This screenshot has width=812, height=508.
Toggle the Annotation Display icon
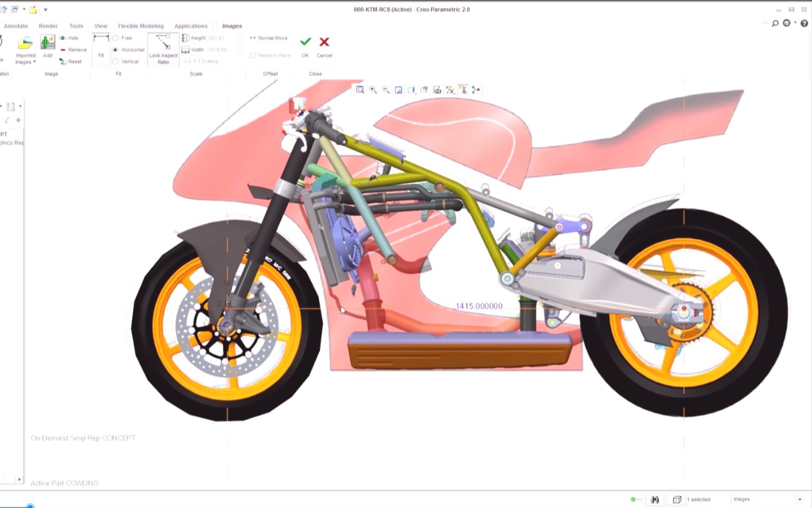click(x=463, y=90)
